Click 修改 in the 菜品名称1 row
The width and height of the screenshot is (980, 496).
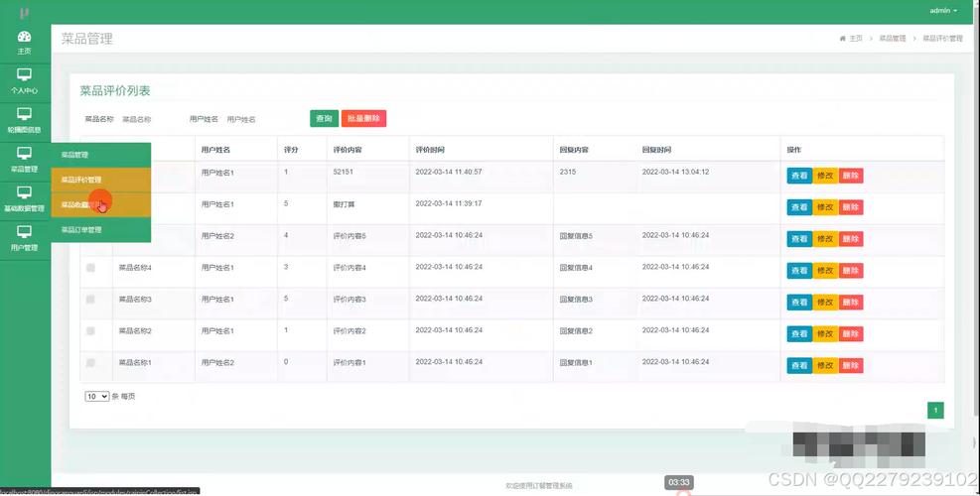[825, 365]
